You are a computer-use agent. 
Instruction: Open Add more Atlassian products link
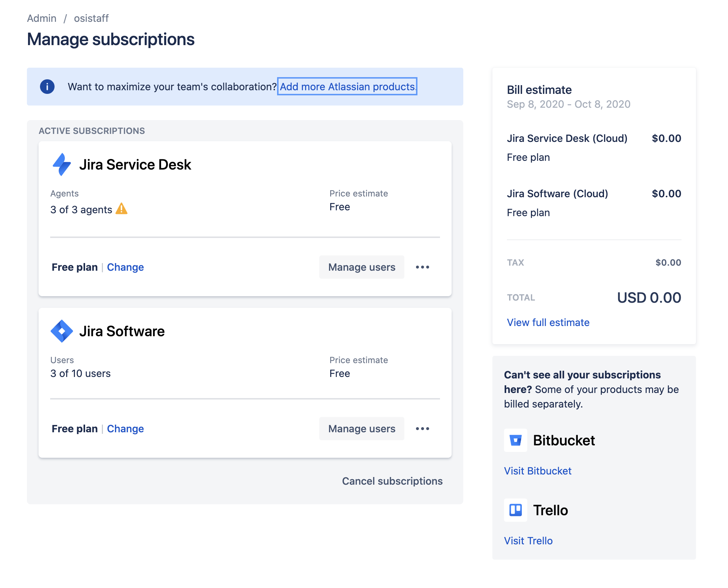click(347, 87)
